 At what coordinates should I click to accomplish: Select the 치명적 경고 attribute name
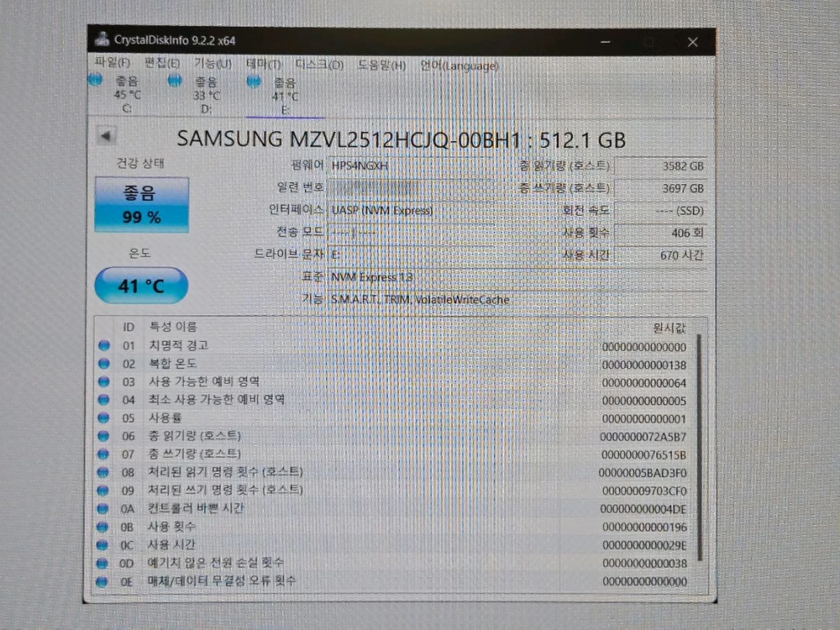click(178, 345)
